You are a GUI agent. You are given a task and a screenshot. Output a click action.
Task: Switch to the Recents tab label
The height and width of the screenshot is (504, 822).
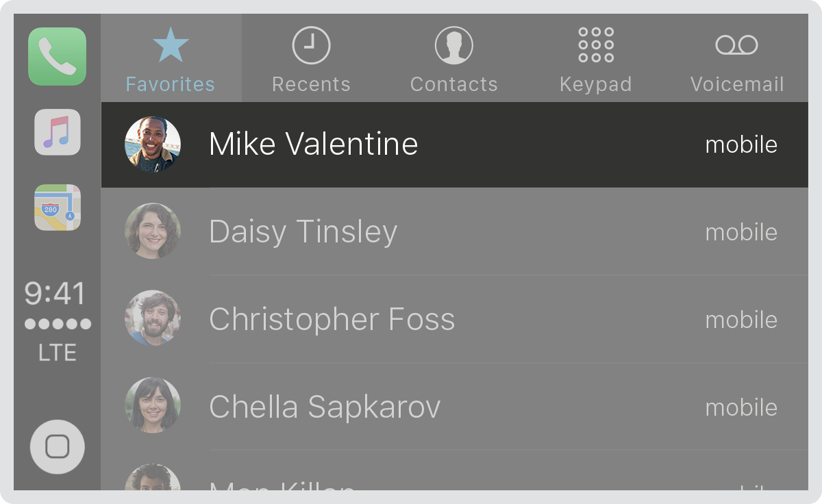(x=311, y=84)
